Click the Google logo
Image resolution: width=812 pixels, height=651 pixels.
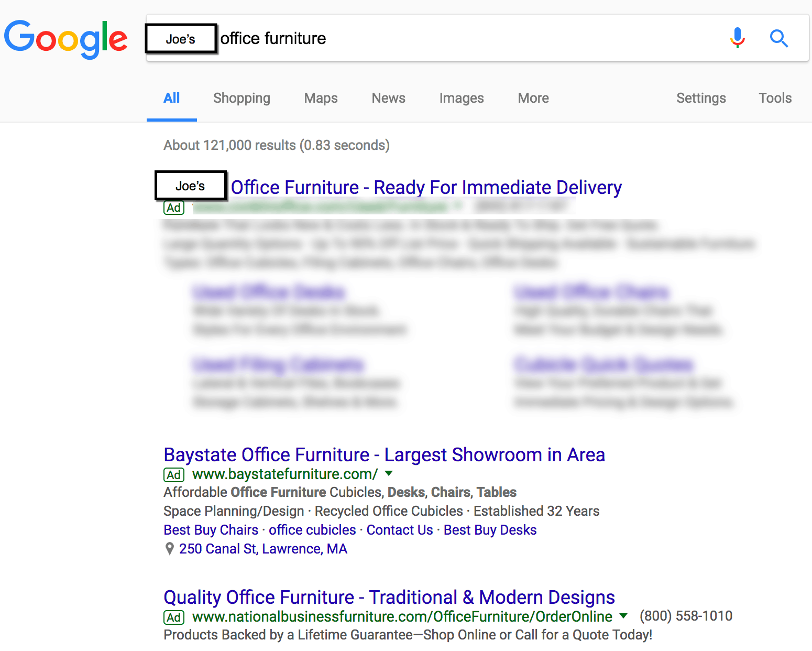66,38
